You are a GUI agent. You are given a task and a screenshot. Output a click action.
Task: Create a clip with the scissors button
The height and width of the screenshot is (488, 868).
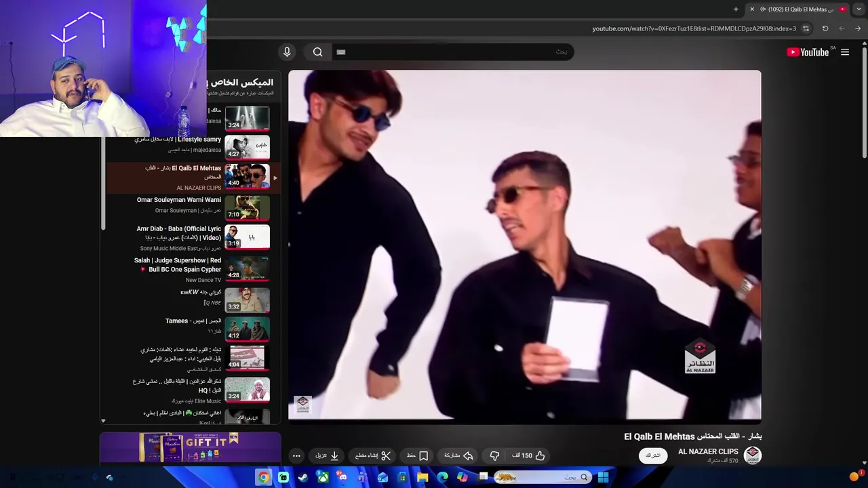pos(373,455)
